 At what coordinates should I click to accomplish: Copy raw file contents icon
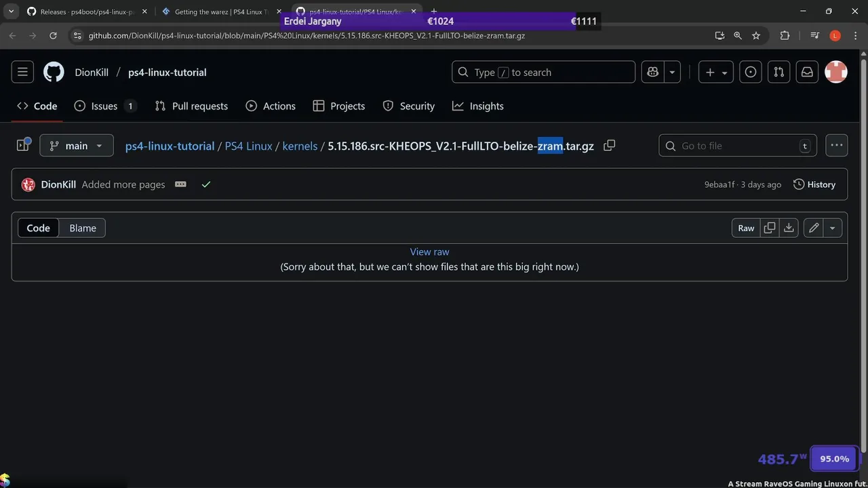pos(770,228)
